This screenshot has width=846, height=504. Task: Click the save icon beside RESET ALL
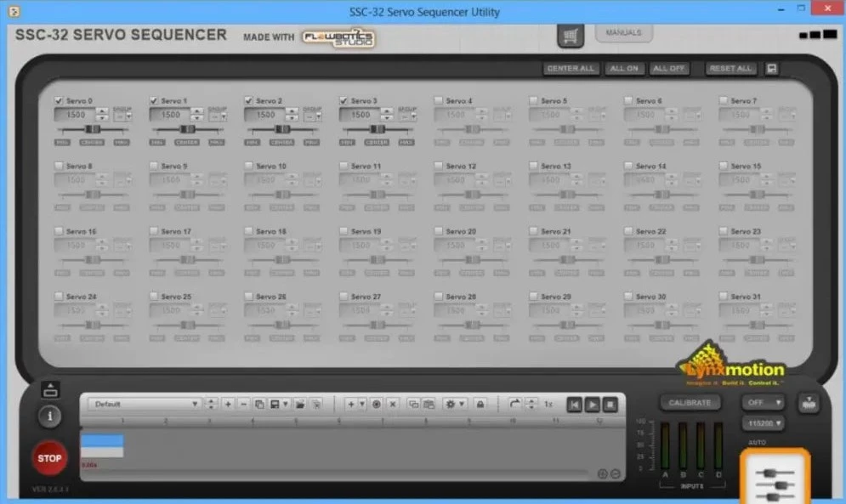click(771, 69)
